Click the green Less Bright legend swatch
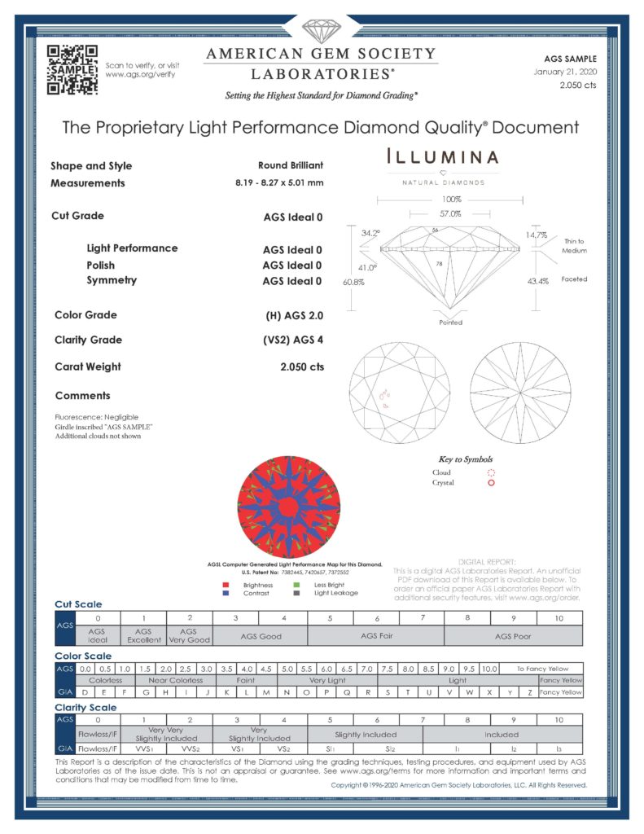This screenshot has height=834, width=644. tap(297, 585)
